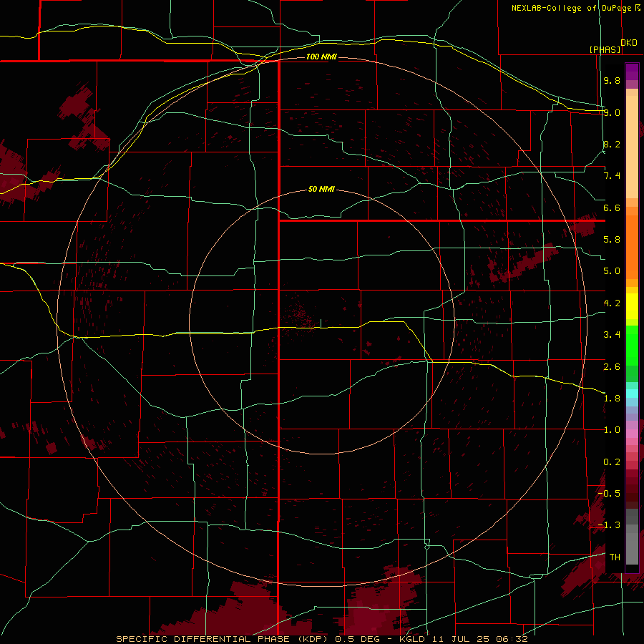
Task: Select the 1.8 scale value
Action: pyautogui.click(x=612, y=399)
